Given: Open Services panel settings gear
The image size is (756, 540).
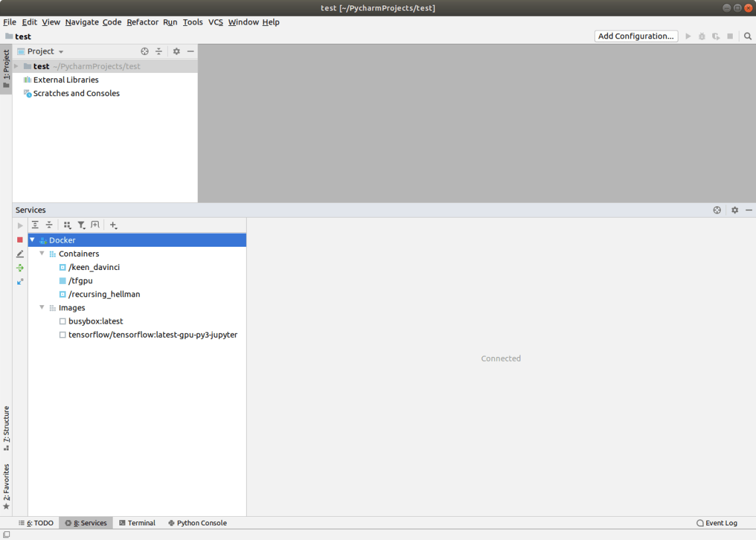Looking at the screenshot, I should [734, 210].
